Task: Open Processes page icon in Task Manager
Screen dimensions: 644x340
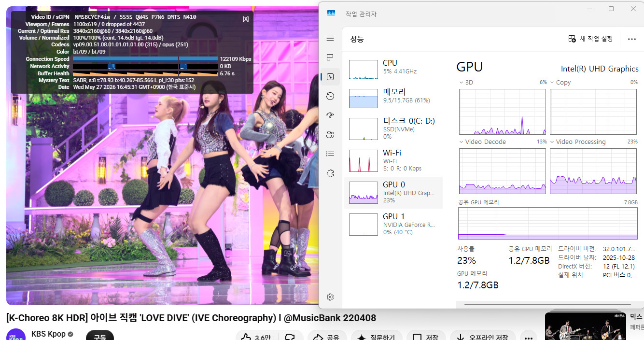Action: [330, 57]
